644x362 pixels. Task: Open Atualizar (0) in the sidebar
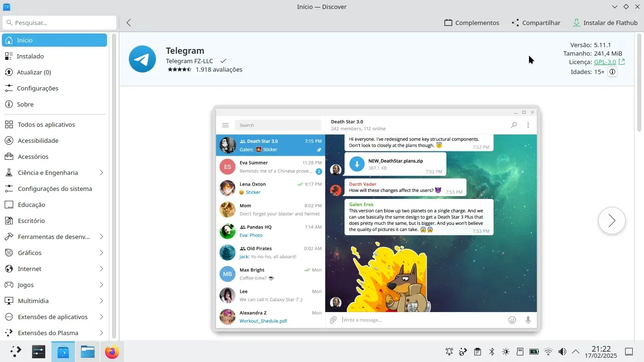coord(33,72)
